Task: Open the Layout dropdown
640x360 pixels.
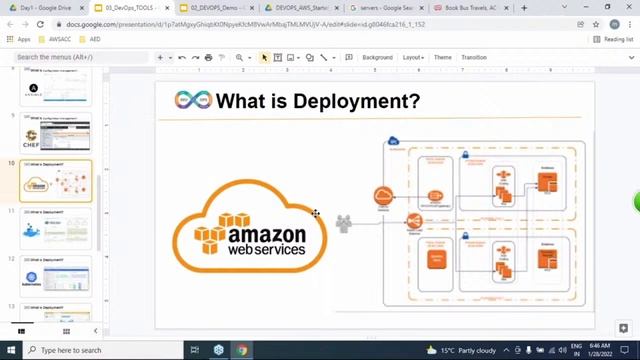Action: 413,58
